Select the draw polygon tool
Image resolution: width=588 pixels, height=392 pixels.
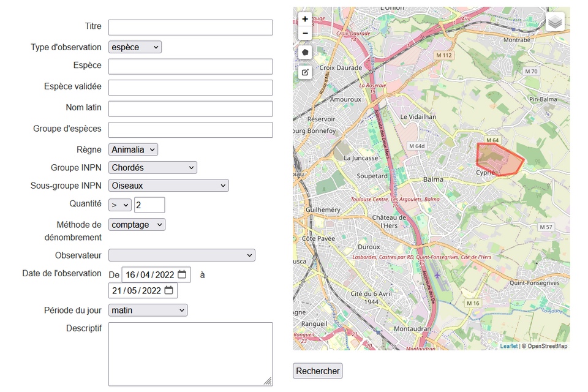point(305,53)
